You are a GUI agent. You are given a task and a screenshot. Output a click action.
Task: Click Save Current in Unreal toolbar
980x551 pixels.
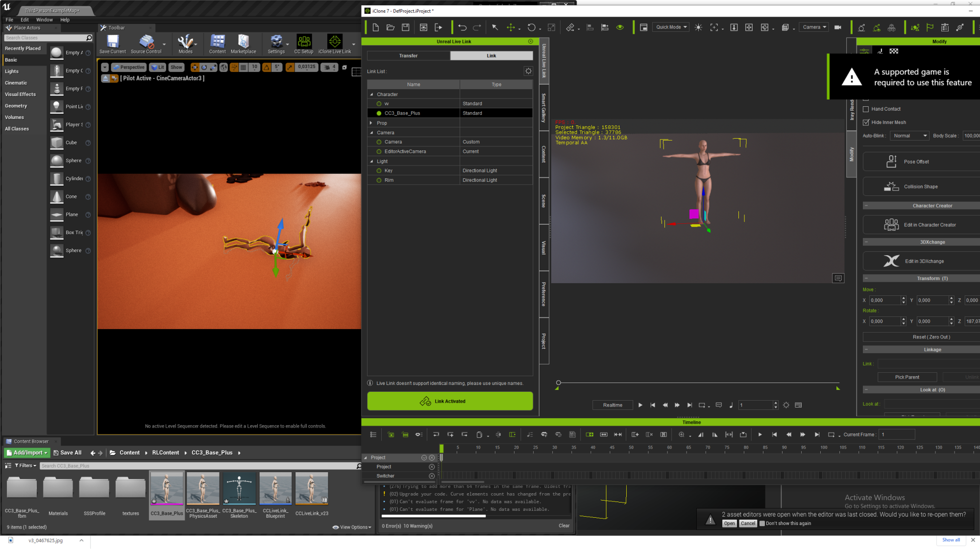pos(113,44)
